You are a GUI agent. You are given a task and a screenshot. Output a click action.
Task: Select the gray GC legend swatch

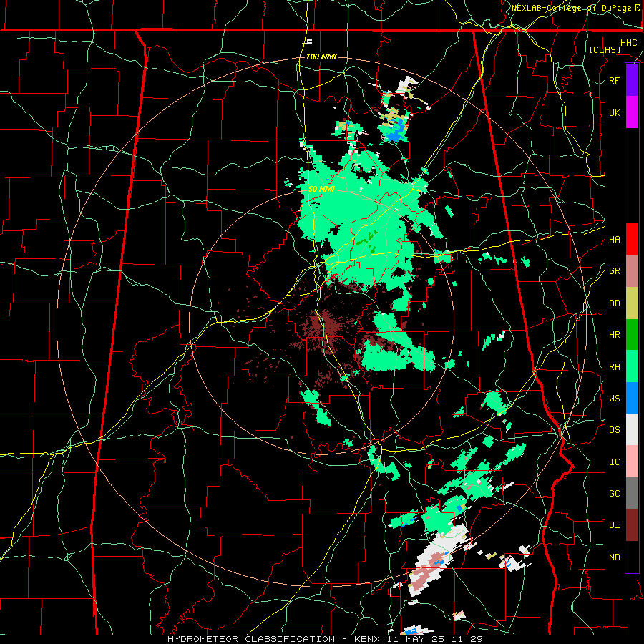click(632, 493)
